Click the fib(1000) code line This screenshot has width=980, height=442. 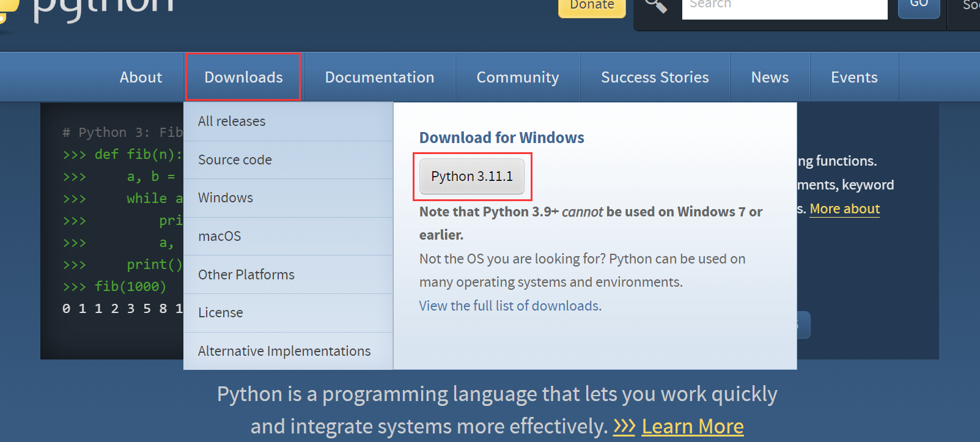(x=114, y=286)
